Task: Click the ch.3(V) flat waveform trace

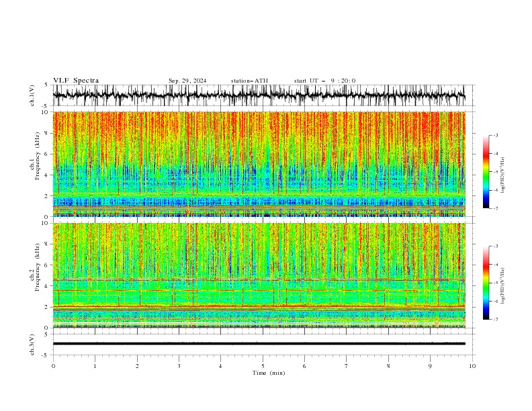Action: click(259, 344)
